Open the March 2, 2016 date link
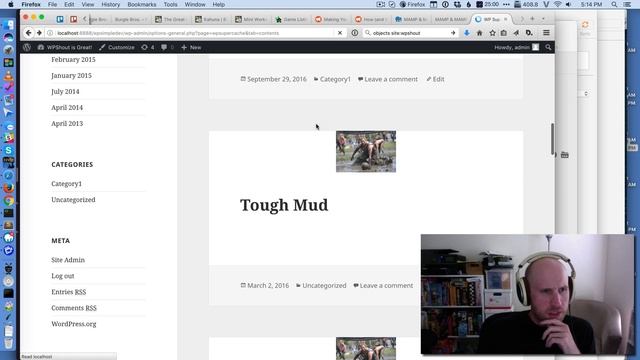 (268, 285)
